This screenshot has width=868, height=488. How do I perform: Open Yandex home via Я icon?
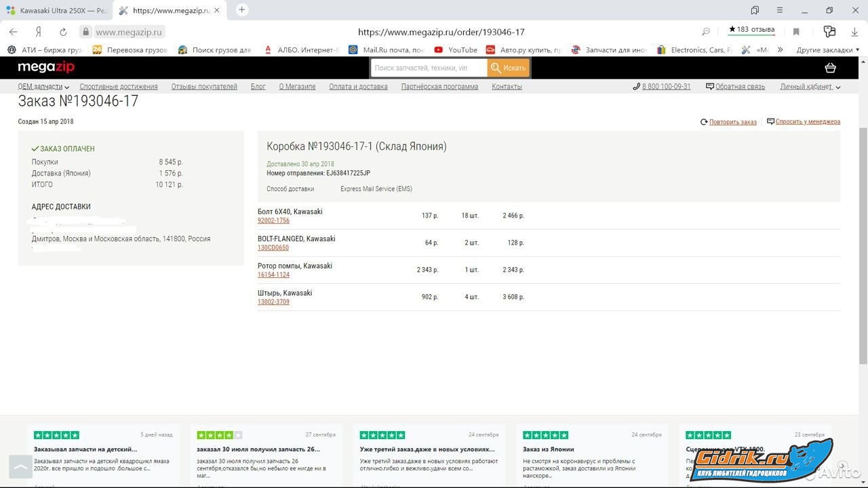(x=39, y=32)
